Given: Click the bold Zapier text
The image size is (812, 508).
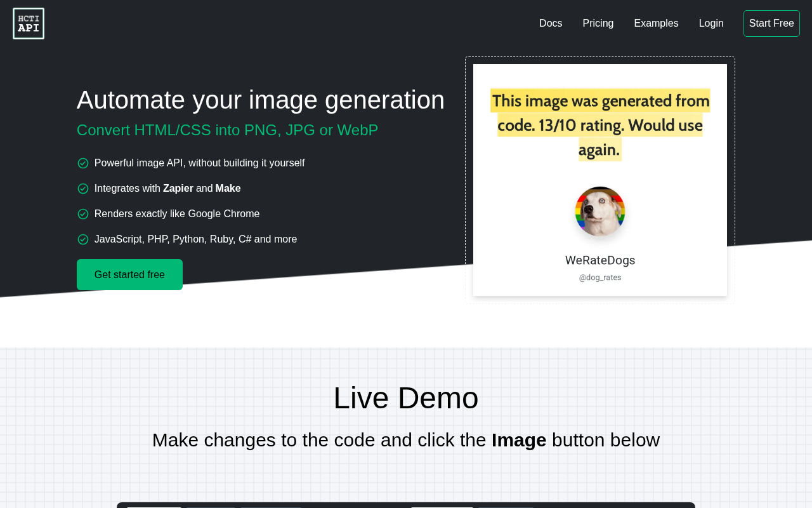Looking at the screenshot, I should click(178, 189).
